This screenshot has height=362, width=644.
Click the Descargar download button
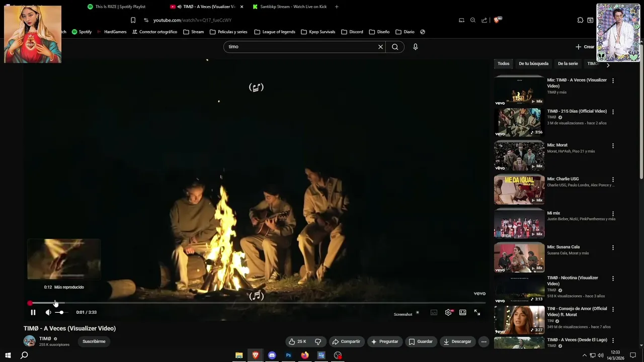click(x=457, y=341)
